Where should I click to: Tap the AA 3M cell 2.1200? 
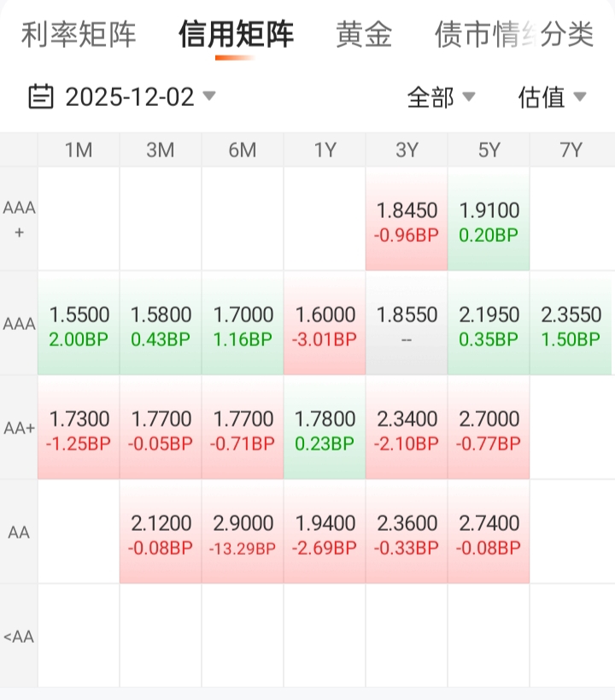pyautogui.click(x=161, y=533)
